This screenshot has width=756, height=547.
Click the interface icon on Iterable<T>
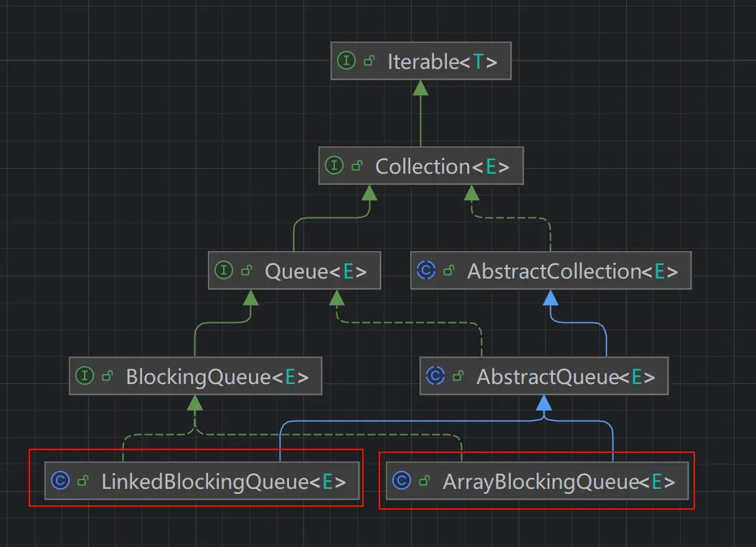point(346,61)
